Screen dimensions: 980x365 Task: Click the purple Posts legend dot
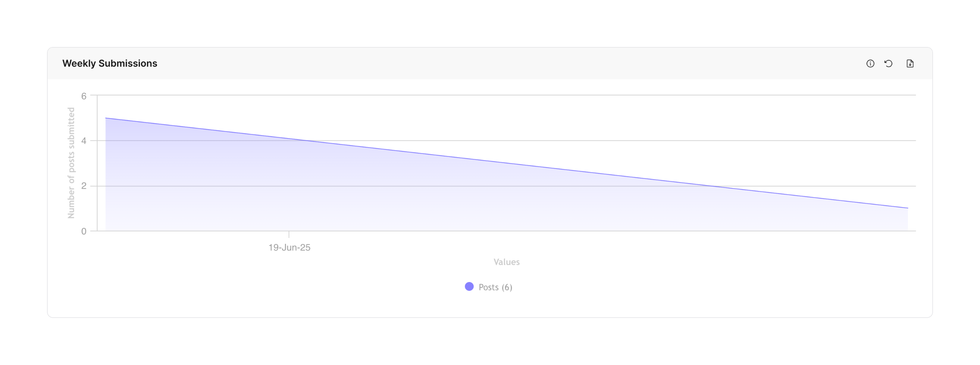[x=469, y=287]
